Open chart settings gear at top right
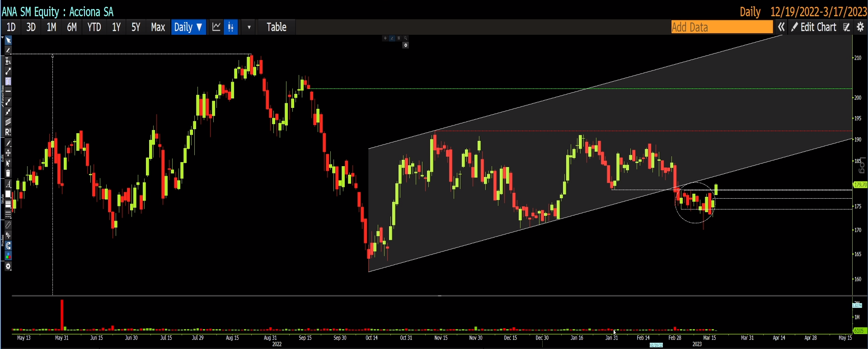This screenshot has height=349, width=868. pos(860,27)
